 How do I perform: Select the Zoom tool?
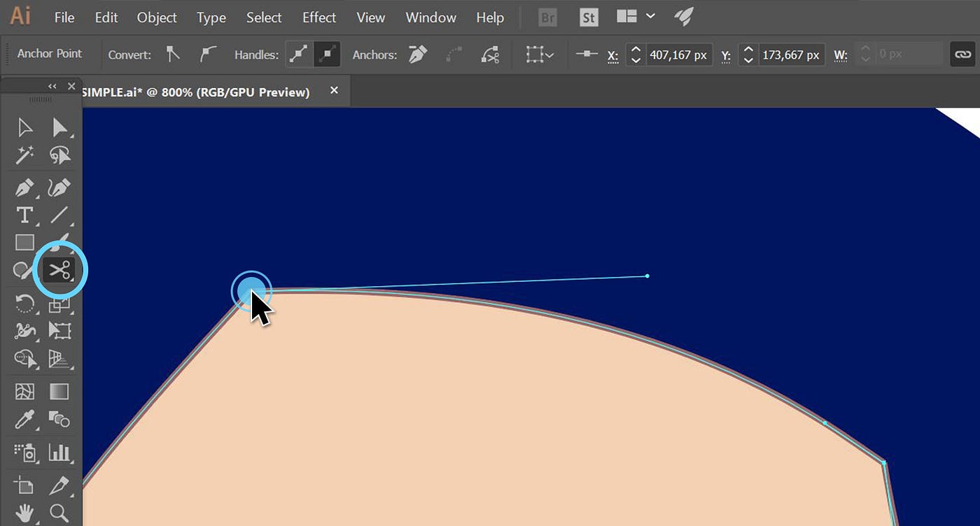59,513
